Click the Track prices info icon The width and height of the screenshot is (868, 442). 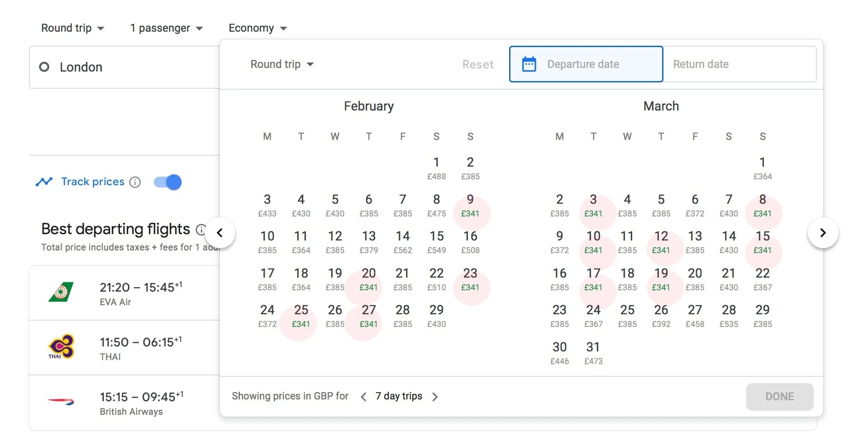[x=135, y=182]
